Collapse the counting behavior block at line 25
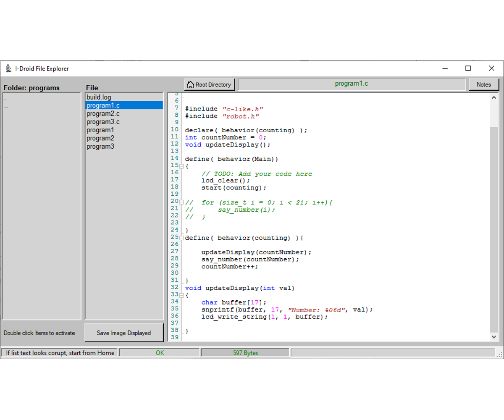504x420 pixels. (x=181, y=237)
